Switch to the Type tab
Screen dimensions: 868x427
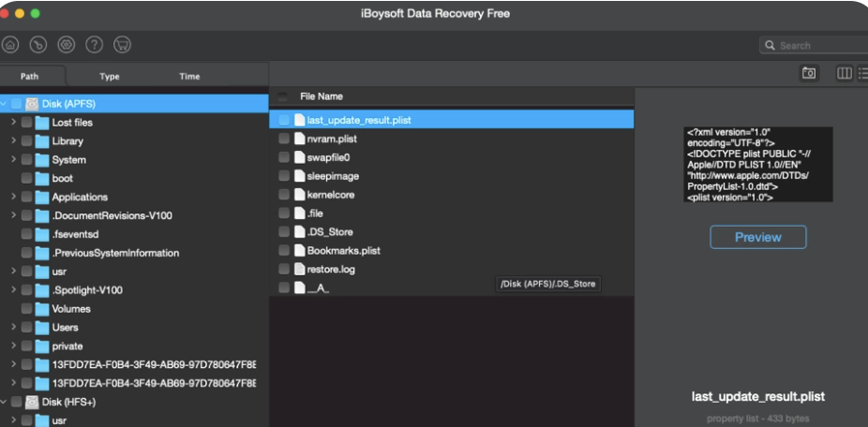[x=110, y=77]
